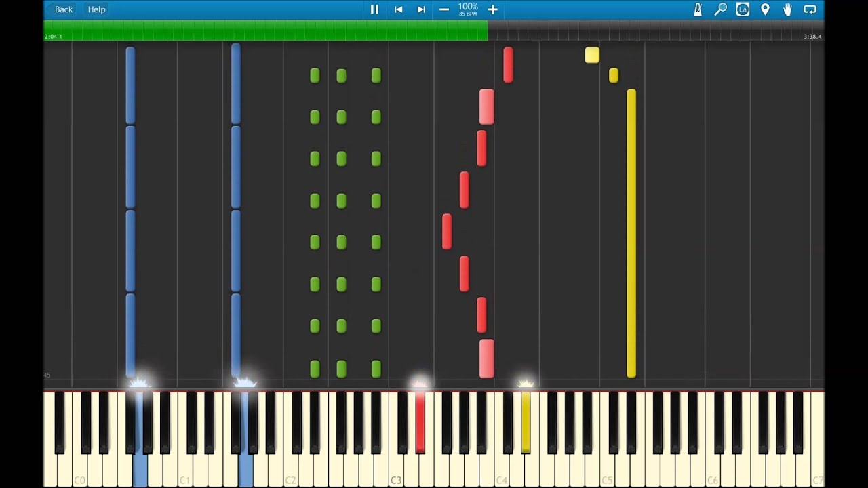Skip forward to the next section
The image size is (868, 488).
(421, 9)
